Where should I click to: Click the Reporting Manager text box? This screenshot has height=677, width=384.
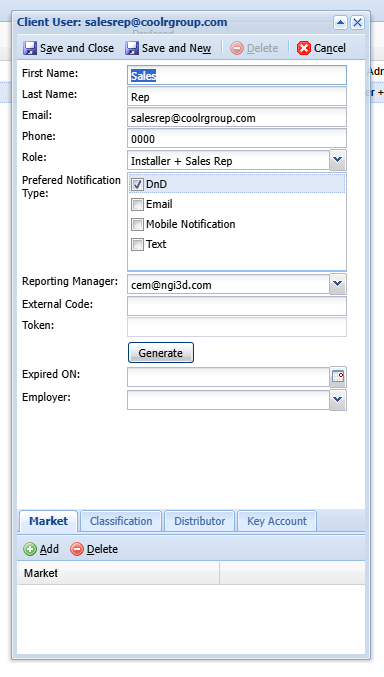(228, 285)
